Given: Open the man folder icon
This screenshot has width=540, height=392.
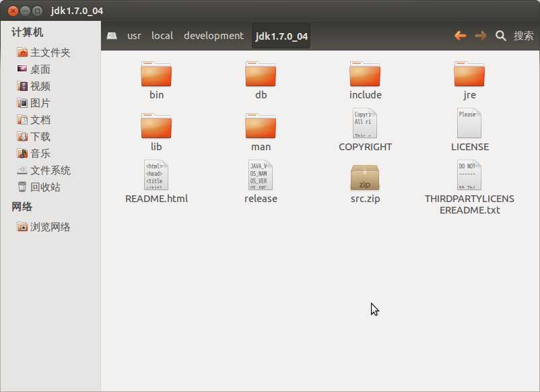Looking at the screenshot, I should tap(261, 126).
